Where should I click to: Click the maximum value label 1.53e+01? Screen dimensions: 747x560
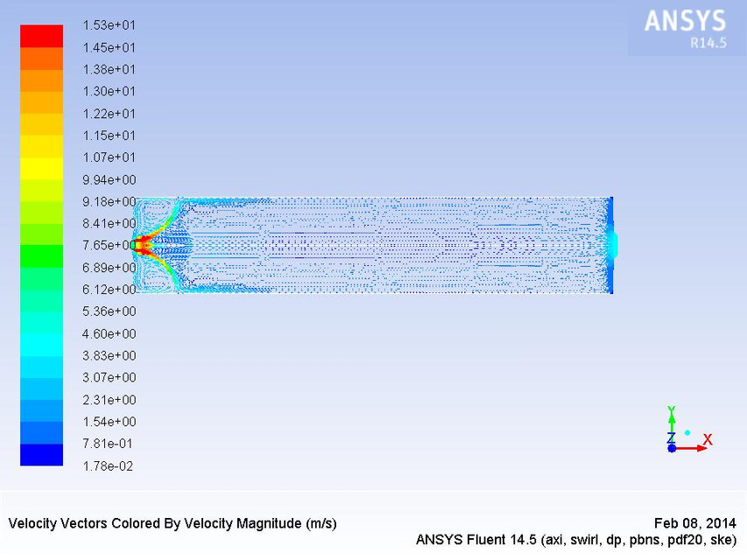(108, 25)
